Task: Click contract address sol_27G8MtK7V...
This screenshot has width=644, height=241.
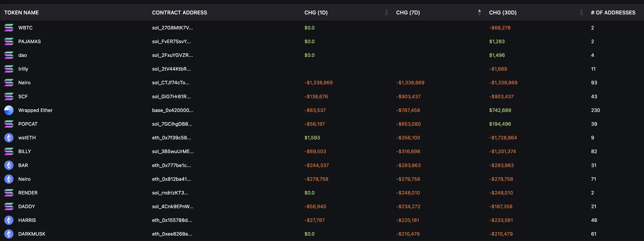Action: click(173, 28)
